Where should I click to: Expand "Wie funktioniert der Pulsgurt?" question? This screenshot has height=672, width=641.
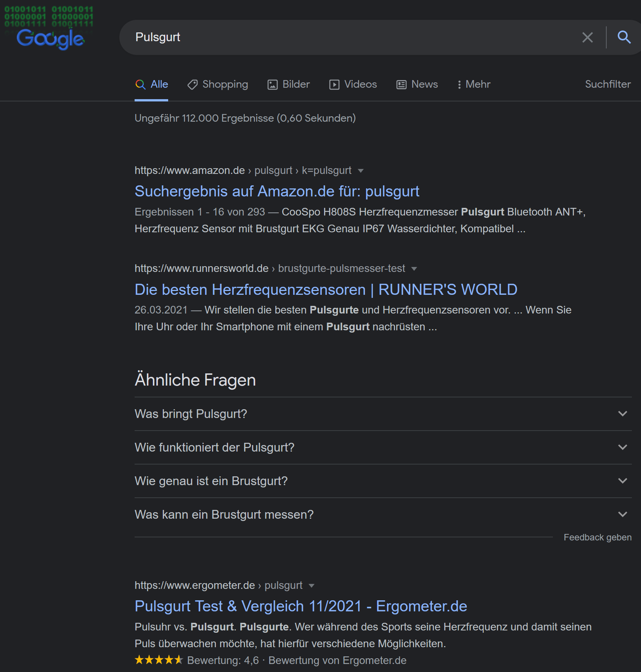622,447
